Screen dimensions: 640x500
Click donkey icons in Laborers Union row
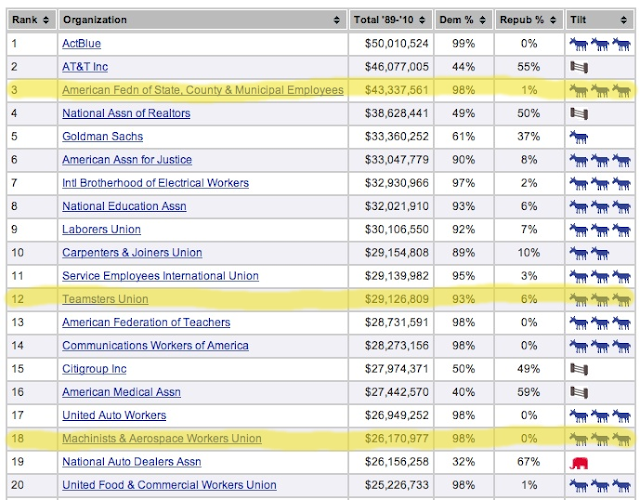(x=600, y=230)
